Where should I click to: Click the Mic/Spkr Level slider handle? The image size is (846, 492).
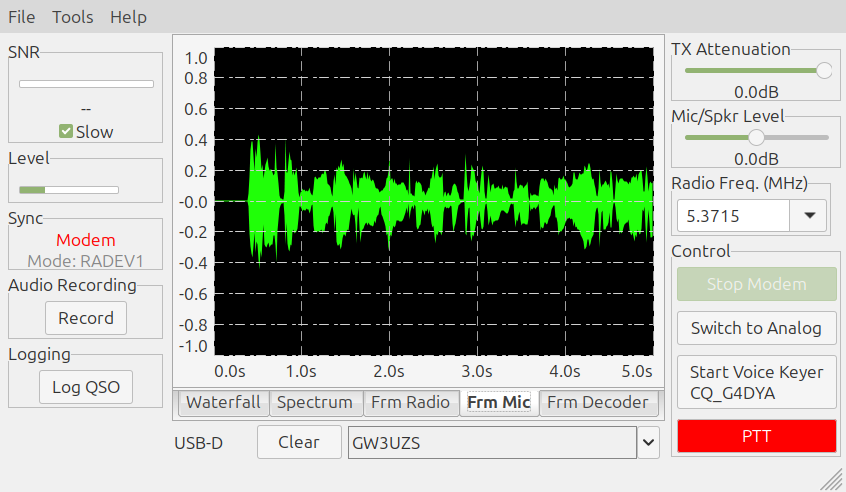point(756,138)
